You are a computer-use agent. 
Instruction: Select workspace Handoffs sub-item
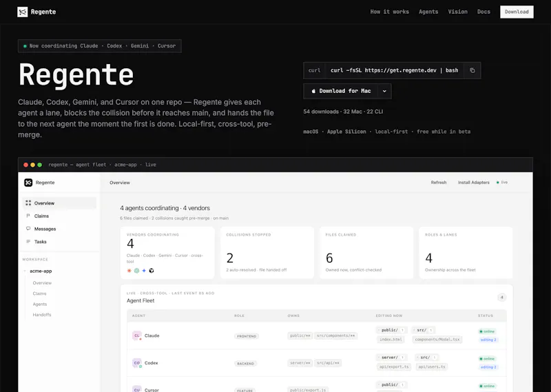pyautogui.click(x=42, y=315)
